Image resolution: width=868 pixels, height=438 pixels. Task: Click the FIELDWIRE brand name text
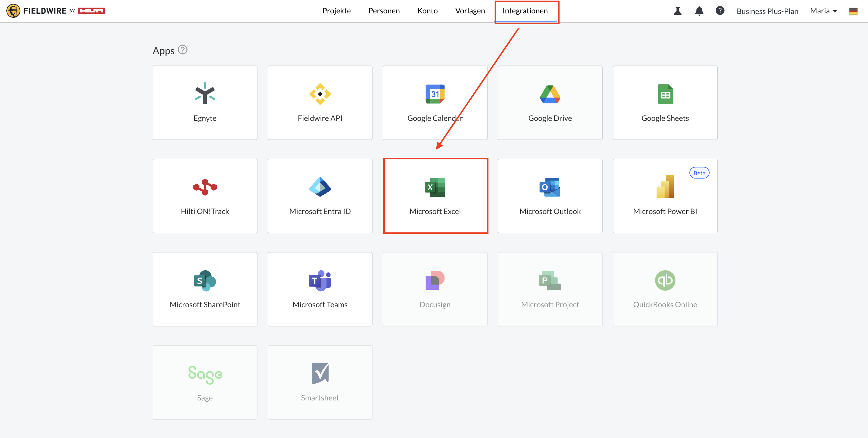point(45,11)
